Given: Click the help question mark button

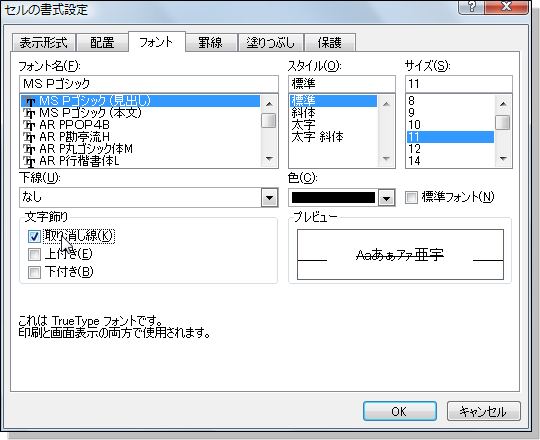Looking at the screenshot, I should click(471, 6).
